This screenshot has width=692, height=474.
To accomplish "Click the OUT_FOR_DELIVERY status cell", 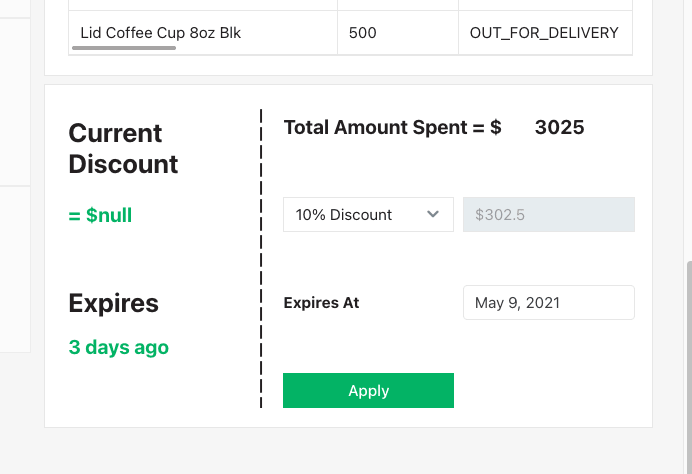I will coord(544,33).
